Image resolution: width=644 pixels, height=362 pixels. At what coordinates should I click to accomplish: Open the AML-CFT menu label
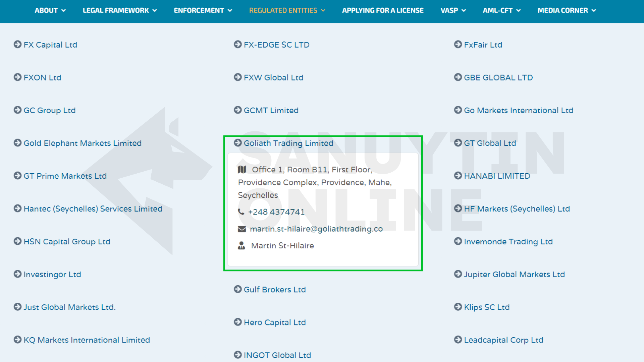(x=498, y=10)
